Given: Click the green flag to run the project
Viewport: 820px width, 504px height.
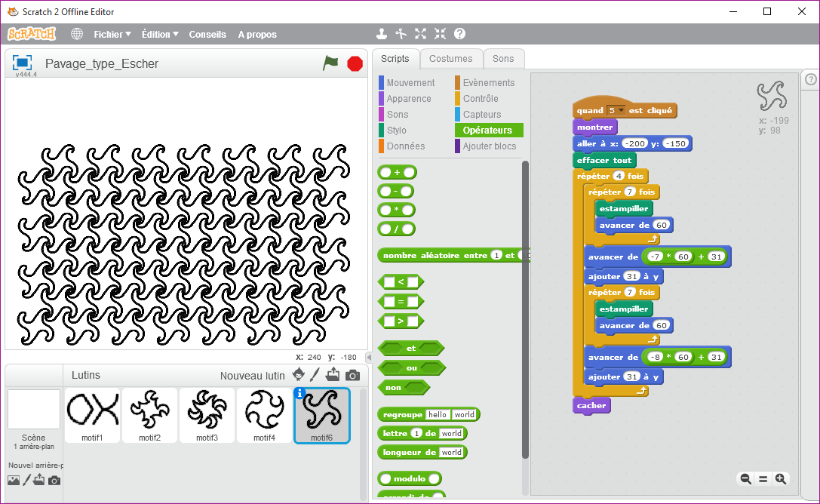Looking at the screenshot, I should point(330,63).
